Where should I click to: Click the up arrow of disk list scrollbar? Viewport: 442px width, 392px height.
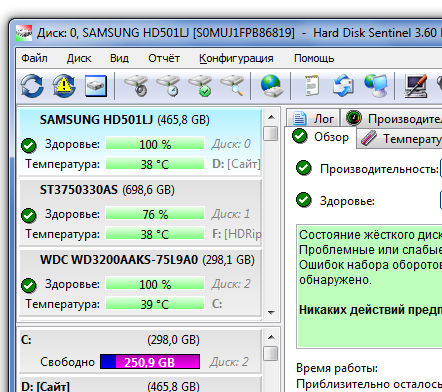point(271,117)
